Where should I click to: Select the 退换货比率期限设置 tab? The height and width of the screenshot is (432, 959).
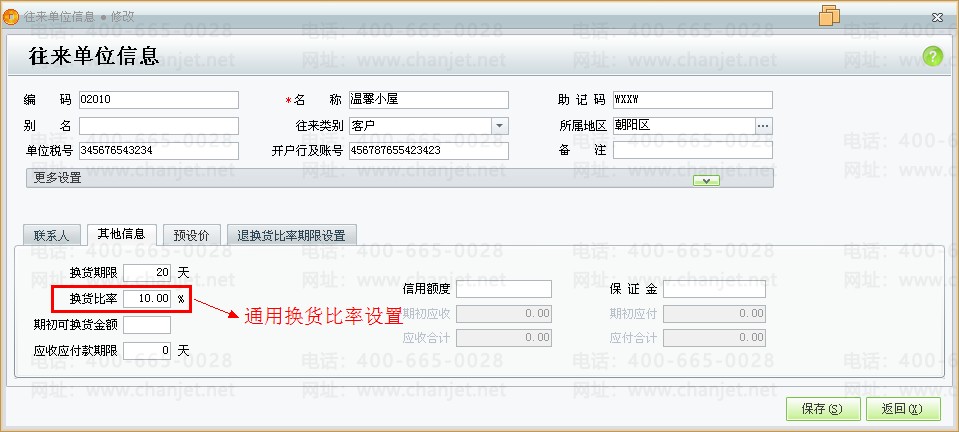click(291, 236)
